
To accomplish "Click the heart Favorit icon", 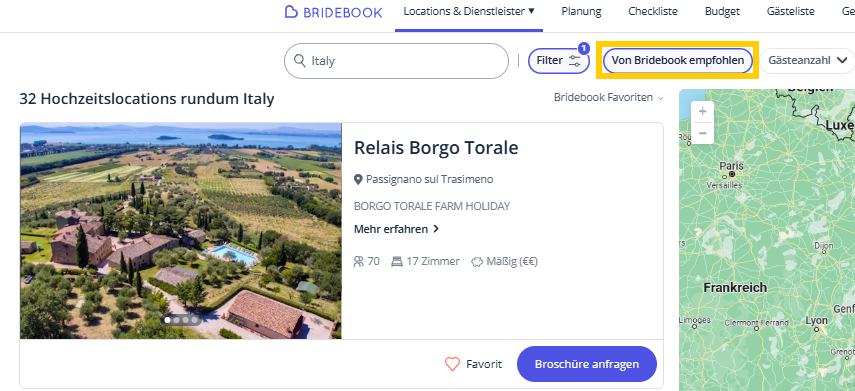I will click(453, 364).
